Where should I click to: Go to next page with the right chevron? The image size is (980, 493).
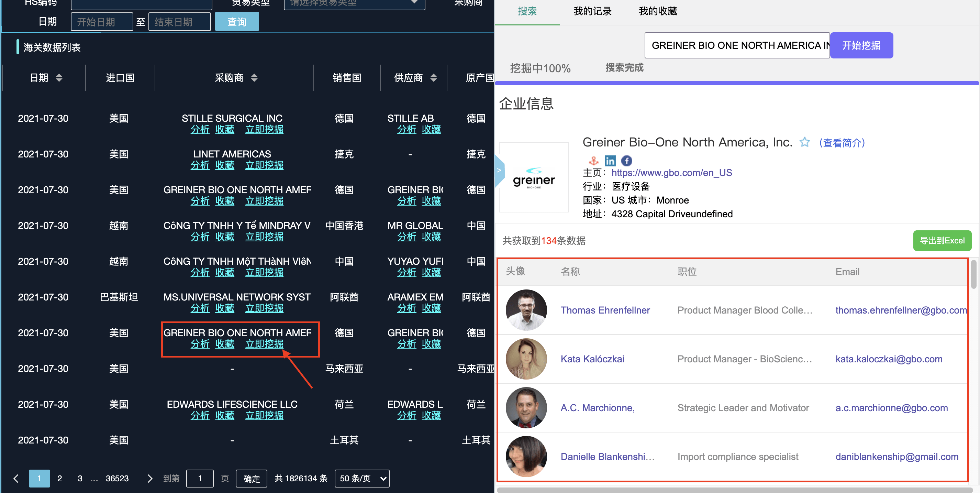149,479
